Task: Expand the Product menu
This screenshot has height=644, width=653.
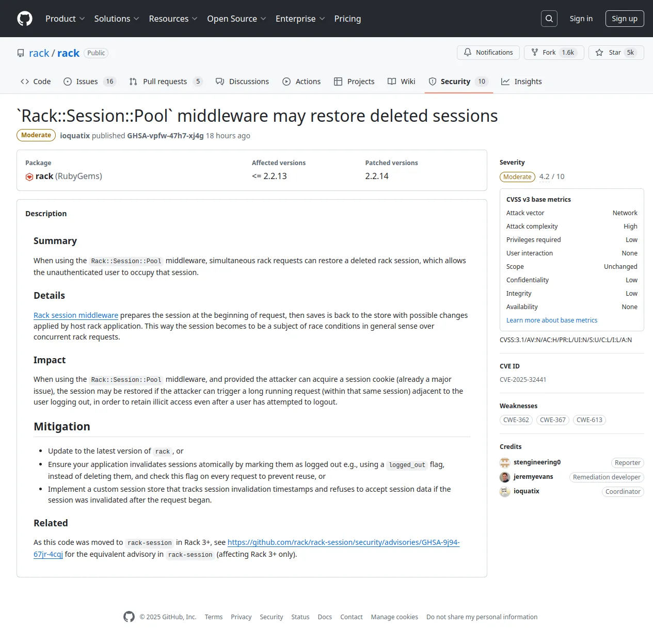Action: click(65, 19)
